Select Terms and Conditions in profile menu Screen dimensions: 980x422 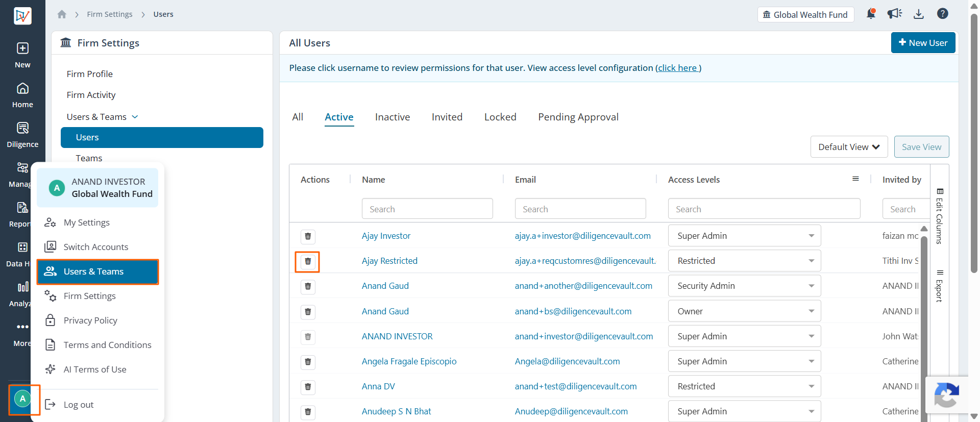click(x=97, y=345)
